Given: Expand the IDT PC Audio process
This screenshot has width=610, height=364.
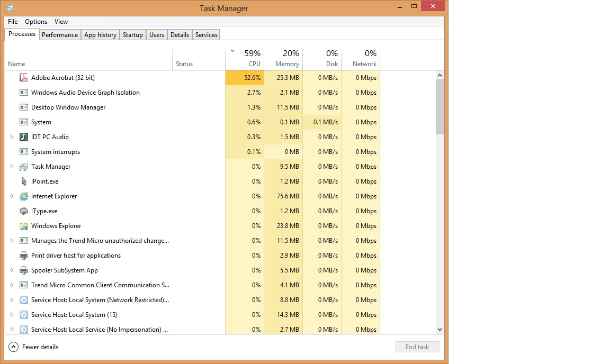Looking at the screenshot, I should [x=12, y=137].
